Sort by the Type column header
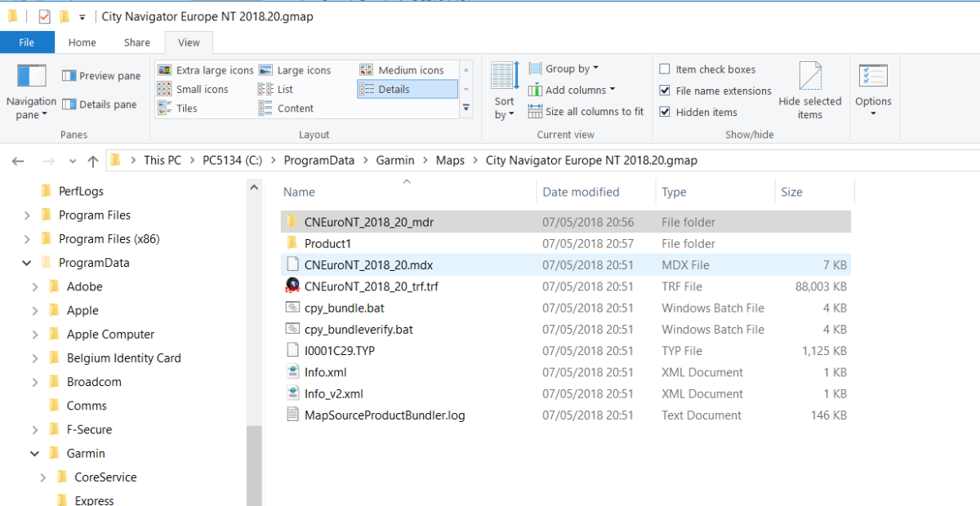 pos(715,192)
